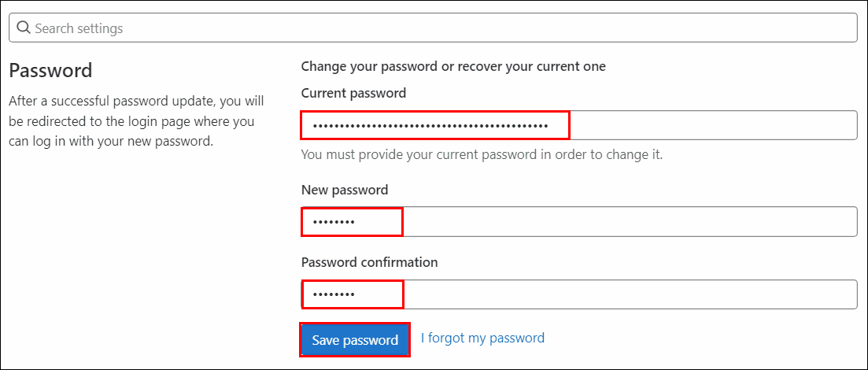
Task: Click the redirect-to-login description paragraph
Action: coord(136,121)
